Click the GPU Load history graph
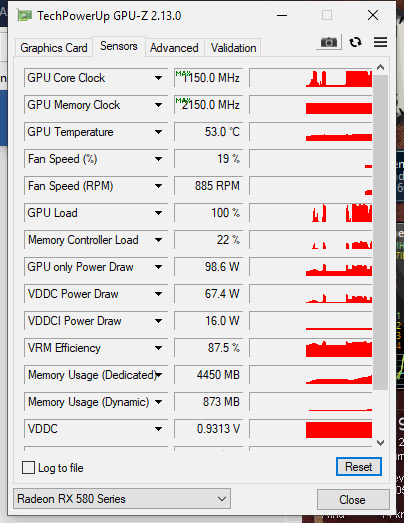Viewport: 404px width, 523px height. (311, 213)
